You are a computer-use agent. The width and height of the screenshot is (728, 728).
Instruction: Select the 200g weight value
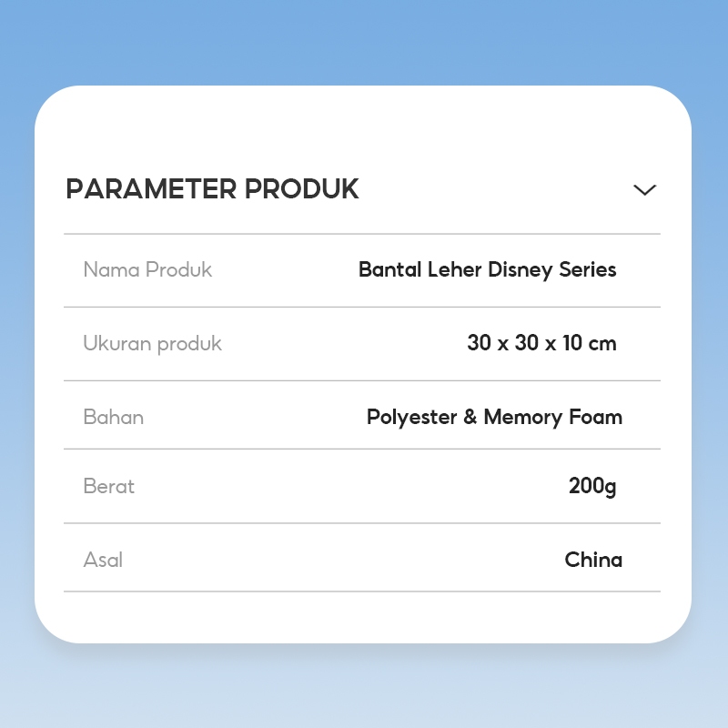pos(592,486)
